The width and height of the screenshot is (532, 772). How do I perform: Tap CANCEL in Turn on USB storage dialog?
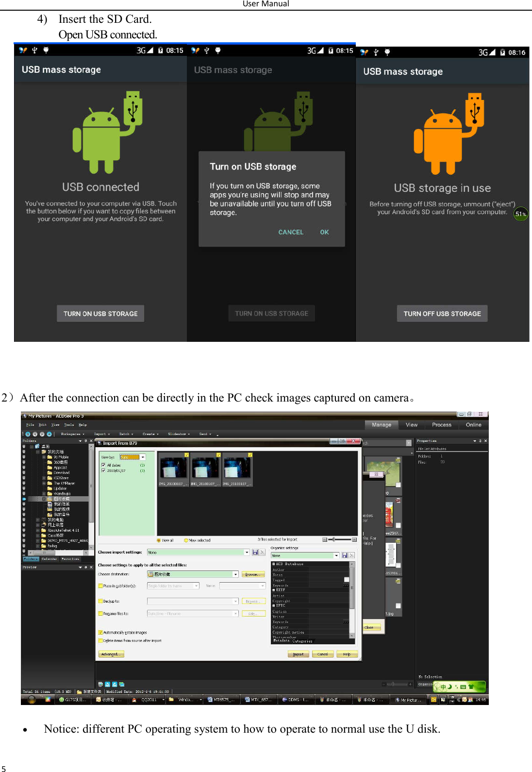[x=291, y=232]
